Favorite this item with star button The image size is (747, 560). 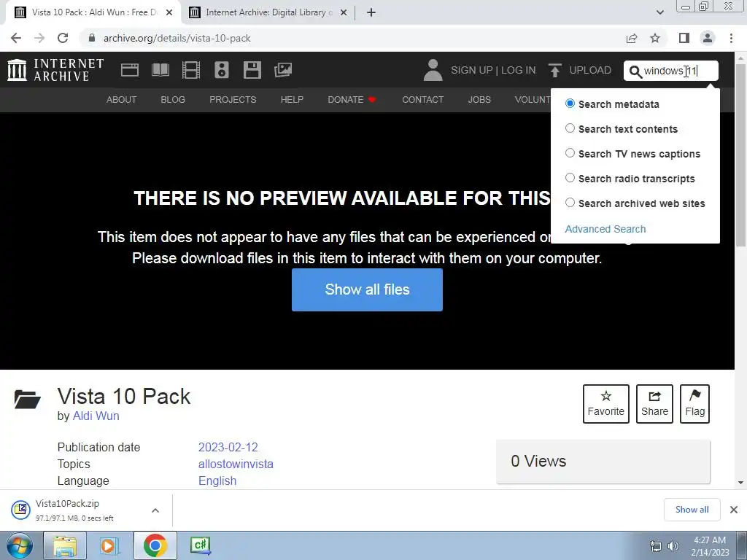[x=606, y=404]
